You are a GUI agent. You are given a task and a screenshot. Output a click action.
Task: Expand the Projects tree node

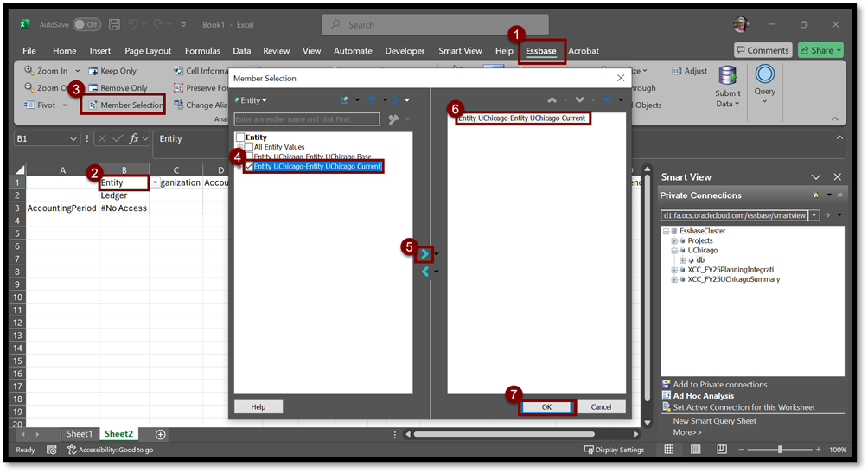coord(674,241)
